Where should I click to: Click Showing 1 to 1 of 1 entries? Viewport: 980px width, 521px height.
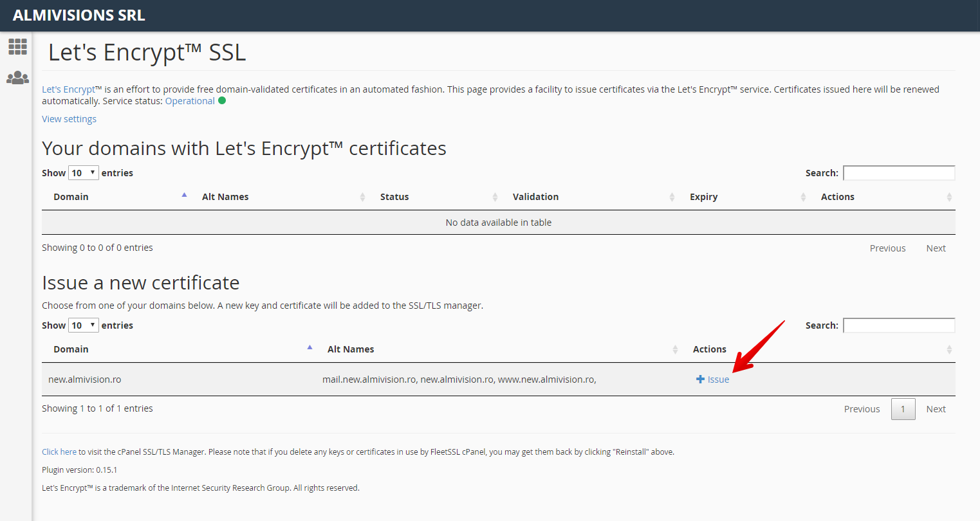(97, 408)
